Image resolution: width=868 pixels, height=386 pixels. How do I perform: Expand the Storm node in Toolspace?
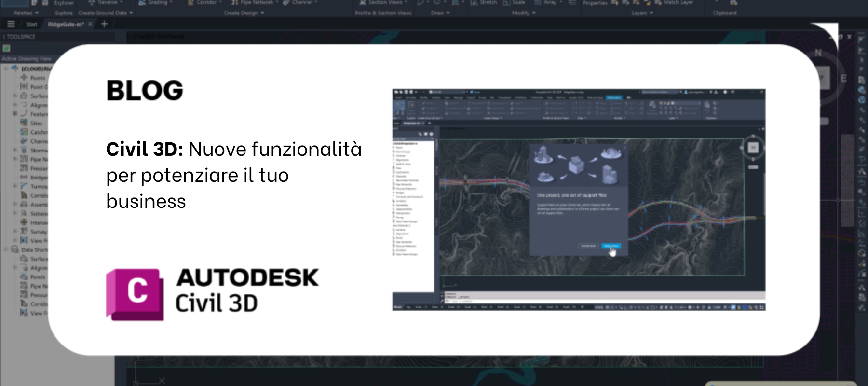click(x=15, y=150)
